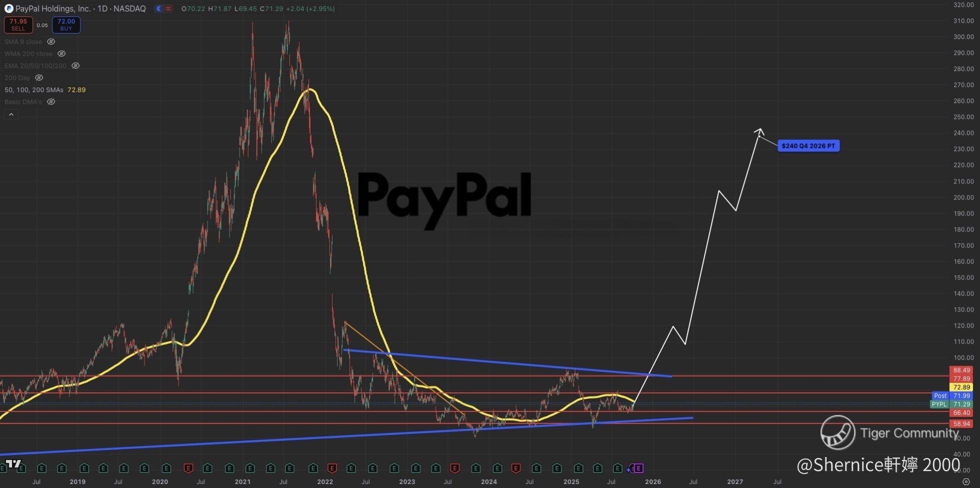Click the purple upcoming earnings E marker
Screen dimensions: 980x488
pyautogui.click(x=638, y=468)
